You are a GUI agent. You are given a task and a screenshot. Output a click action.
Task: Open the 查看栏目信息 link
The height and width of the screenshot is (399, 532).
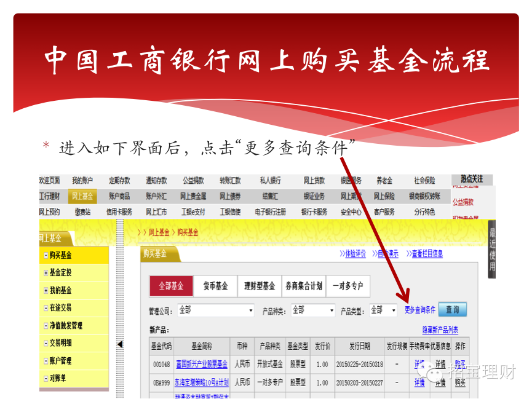click(x=427, y=254)
